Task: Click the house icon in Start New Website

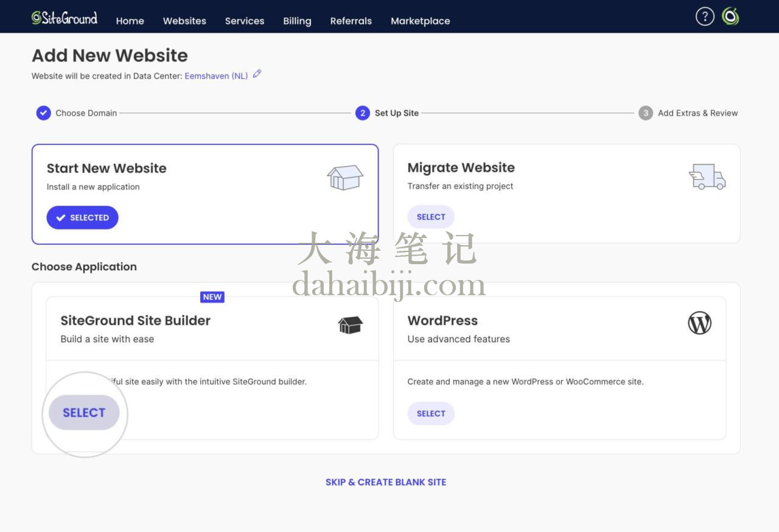Action: tap(345, 178)
